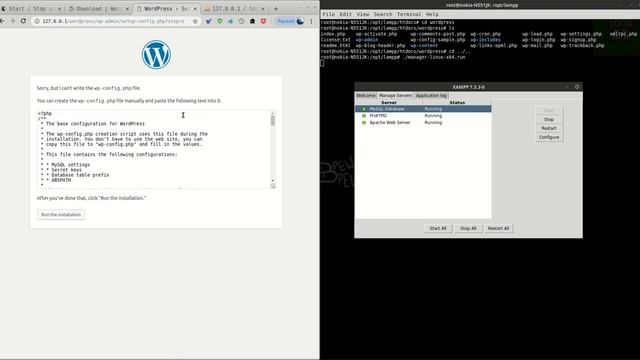Click Start All in XAMPP
The image size is (640, 360).
(438, 229)
